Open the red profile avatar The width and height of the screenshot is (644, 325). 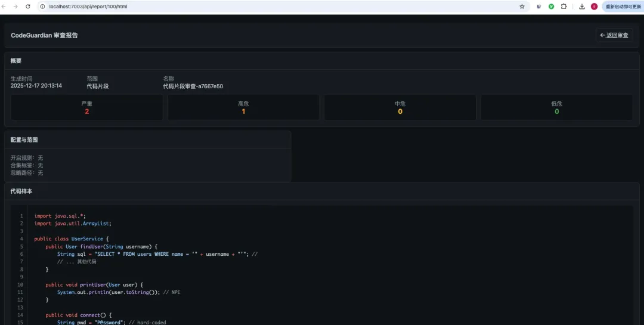pos(594,7)
